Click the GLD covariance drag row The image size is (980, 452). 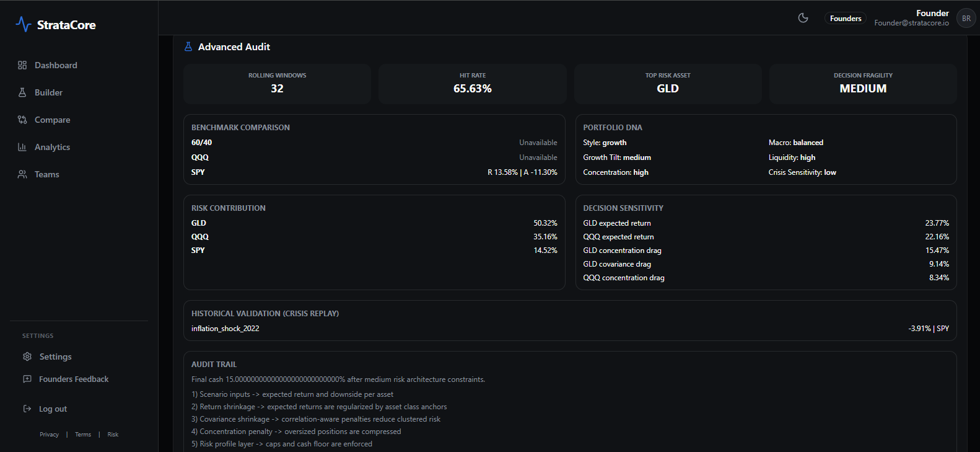pos(766,264)
